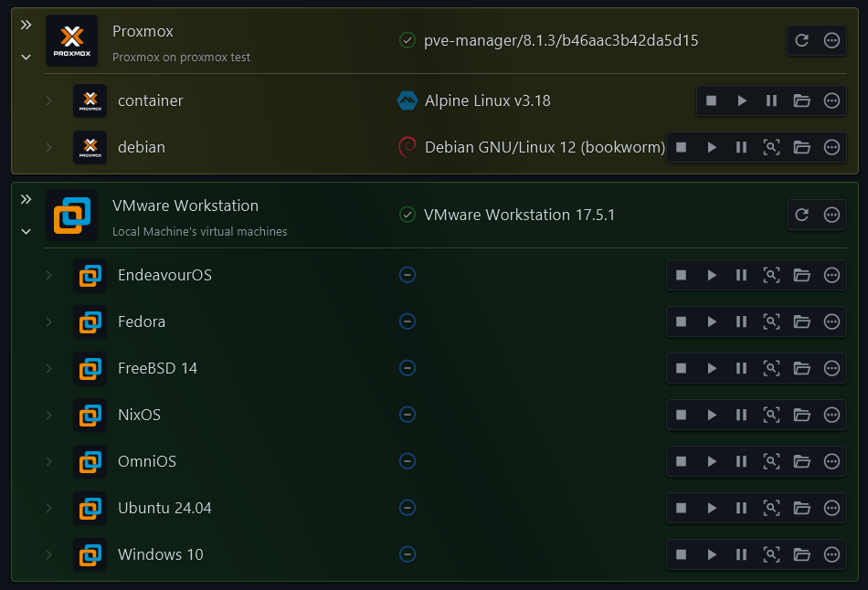Image resolution: width=868 pixels, height=590 pixels.
Task: Expand the EndeavourOS row
Action: (48, 275)
